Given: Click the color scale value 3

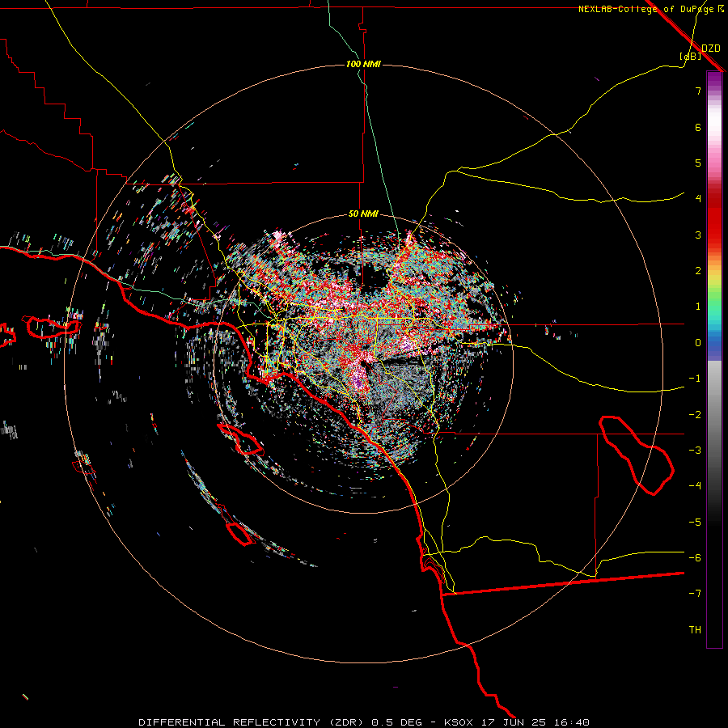Looking at the screenshot, I should (698, 235).
